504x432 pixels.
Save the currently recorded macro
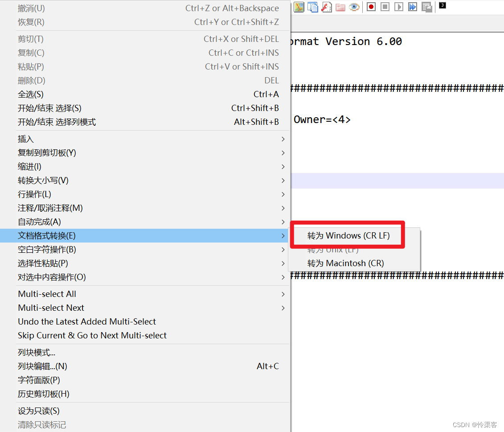click(426, 7)
